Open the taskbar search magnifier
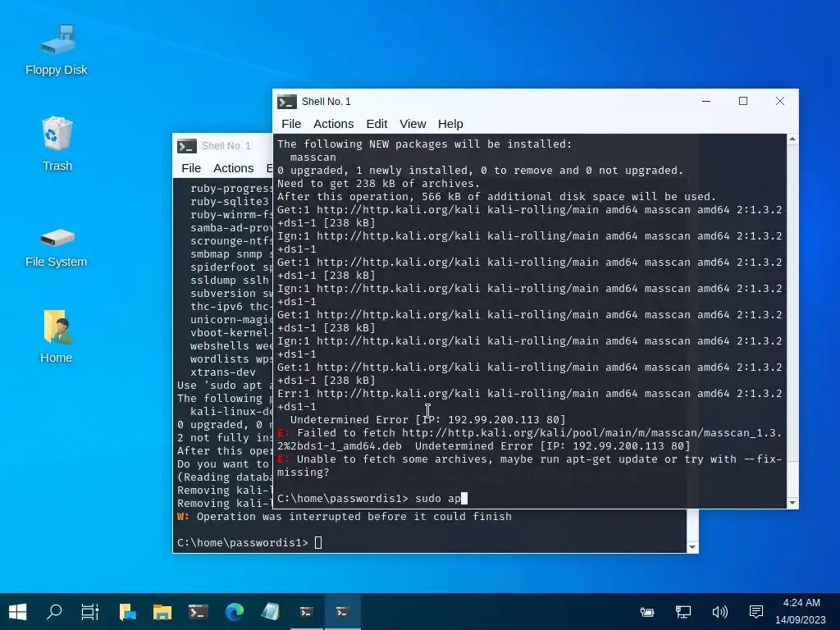 point(54,612)
